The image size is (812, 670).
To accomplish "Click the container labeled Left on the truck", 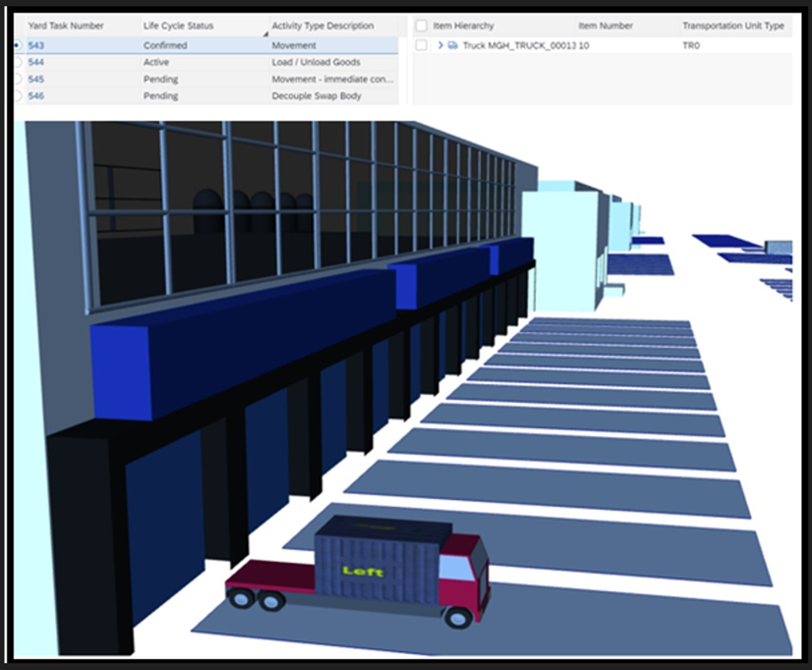I will coord(379,563).
